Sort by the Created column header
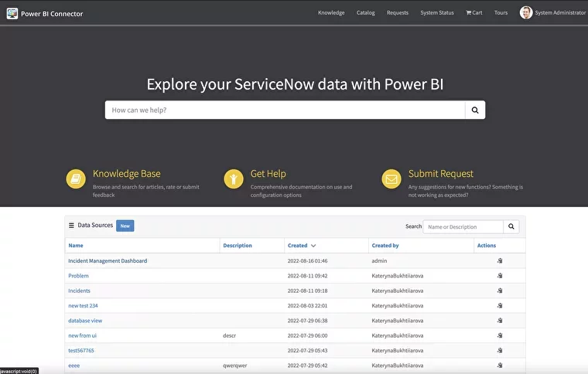Screen dimensions: 588x374 point(297,246)
